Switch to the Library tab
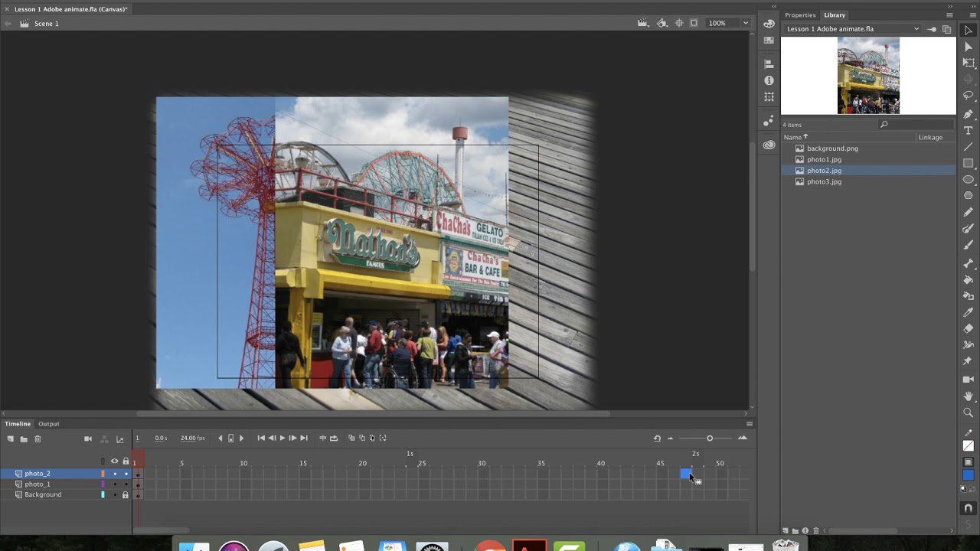Viewport: 980px width, 551px height. (835, 15)
